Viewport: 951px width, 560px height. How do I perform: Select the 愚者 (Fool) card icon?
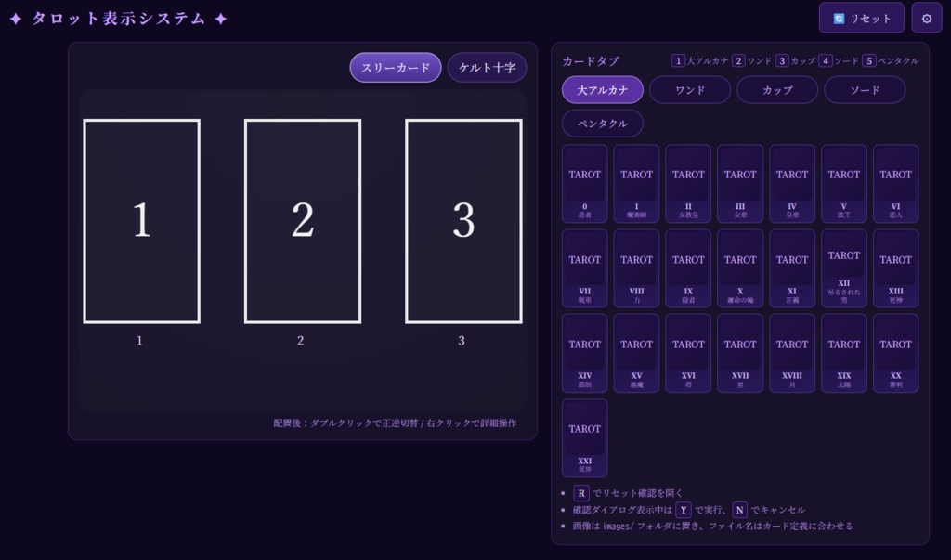[x=584, y=182]
